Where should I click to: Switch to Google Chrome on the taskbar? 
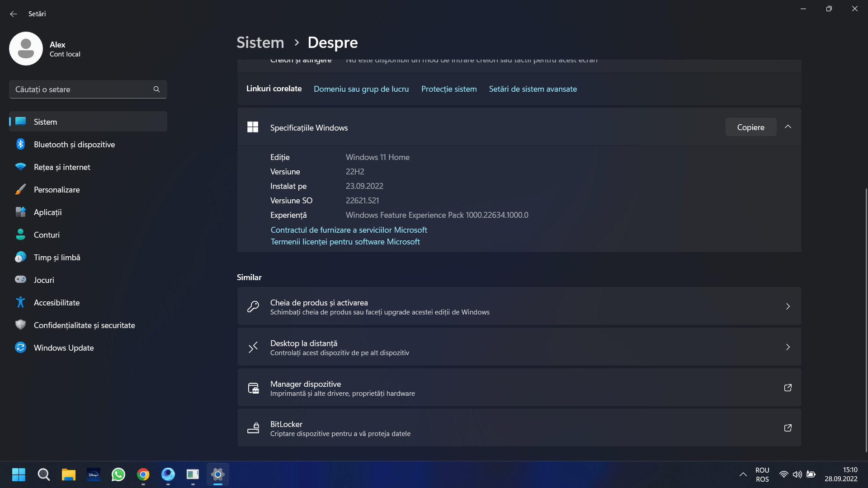pyautogui.click(x=143, y=474)
